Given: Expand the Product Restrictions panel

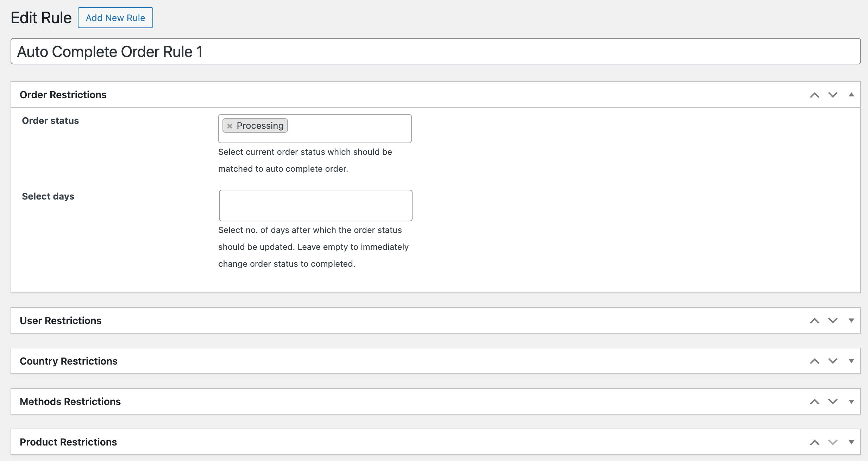Looking at the screenshot, I should point(852,442).
